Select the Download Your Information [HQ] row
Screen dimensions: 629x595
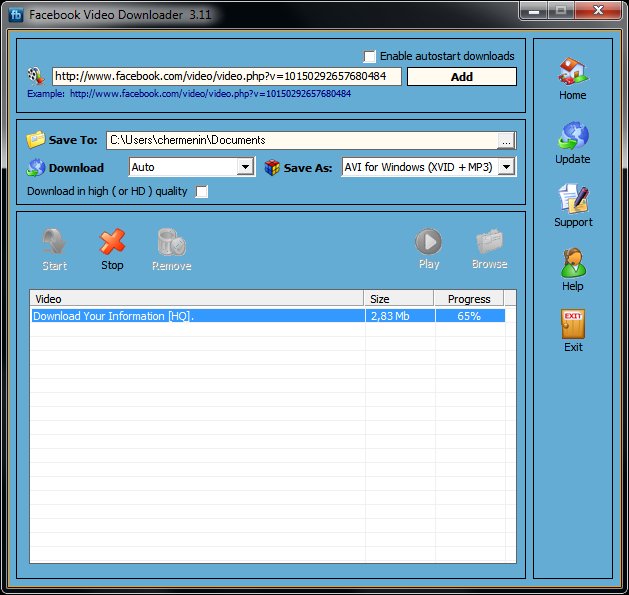(268, 316)
